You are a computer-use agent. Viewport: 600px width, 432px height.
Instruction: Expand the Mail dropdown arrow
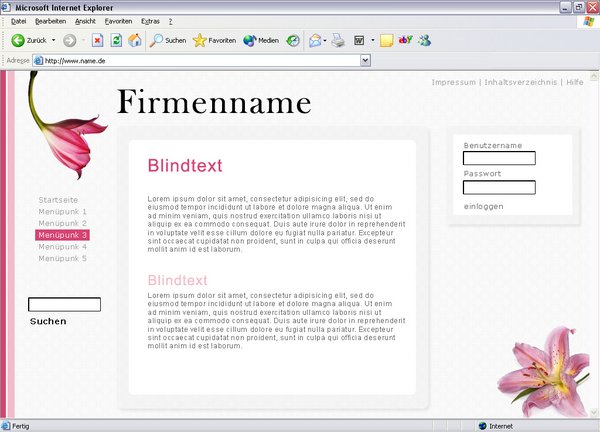click(325, 40)
